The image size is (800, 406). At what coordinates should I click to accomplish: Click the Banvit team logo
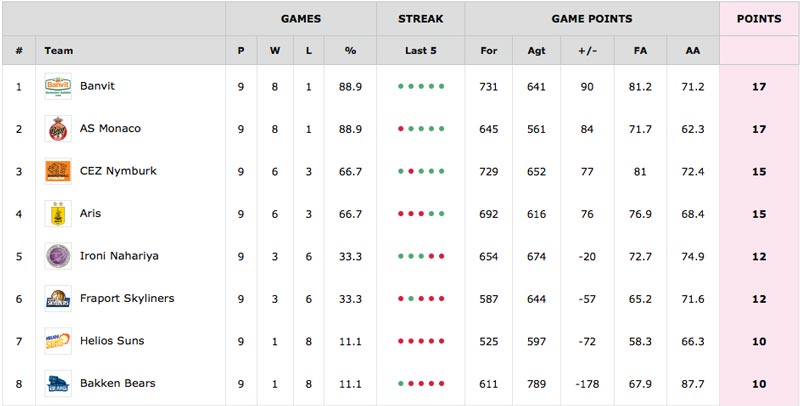pyautogui.click(x=58, y=86)
